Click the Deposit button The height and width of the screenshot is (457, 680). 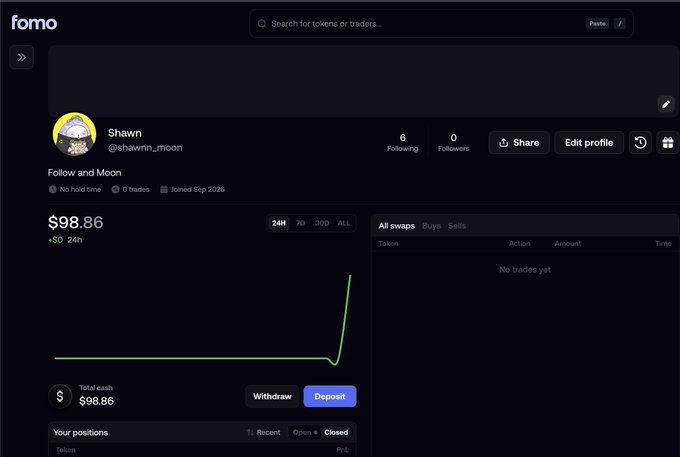(x=330, y=396)
